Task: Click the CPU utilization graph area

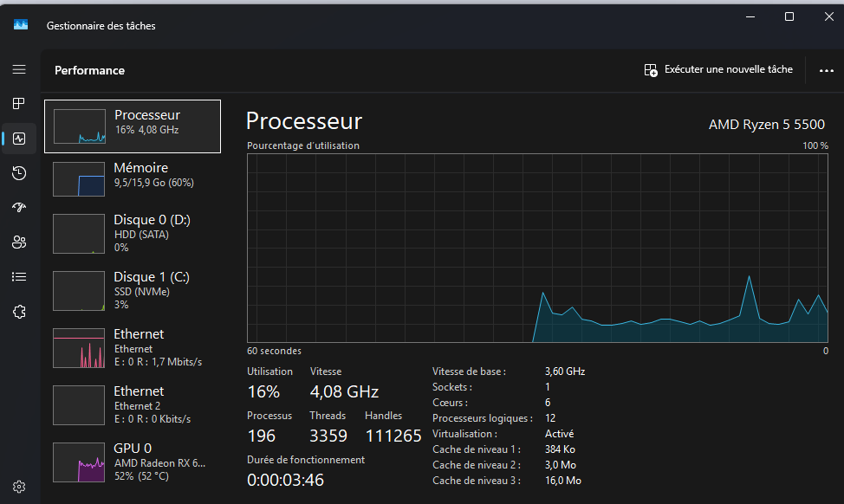Action: click(537, 248)
